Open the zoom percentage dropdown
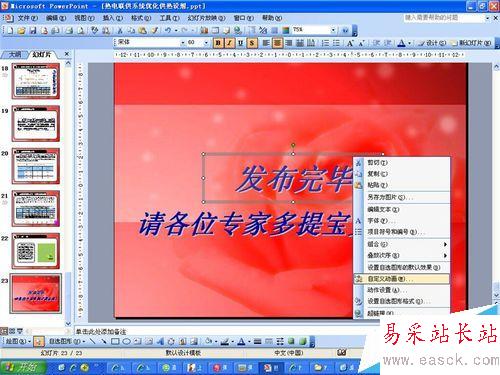 [x=333, y=30]
